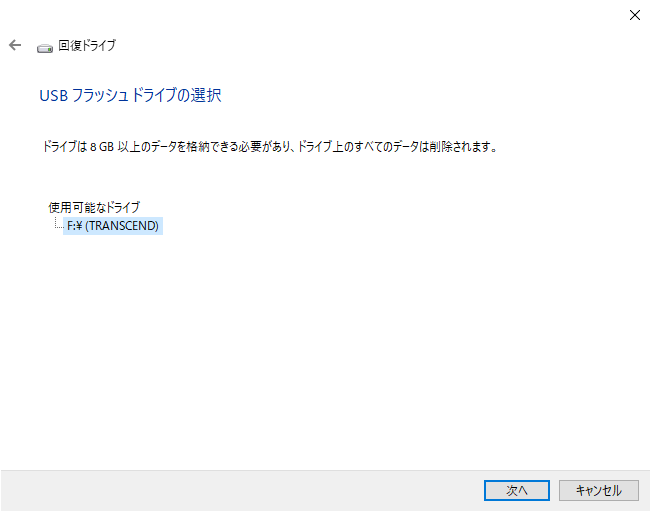
Task: Go back using the arrow icon
Action: pyautogui.click(x=15, y=45)
